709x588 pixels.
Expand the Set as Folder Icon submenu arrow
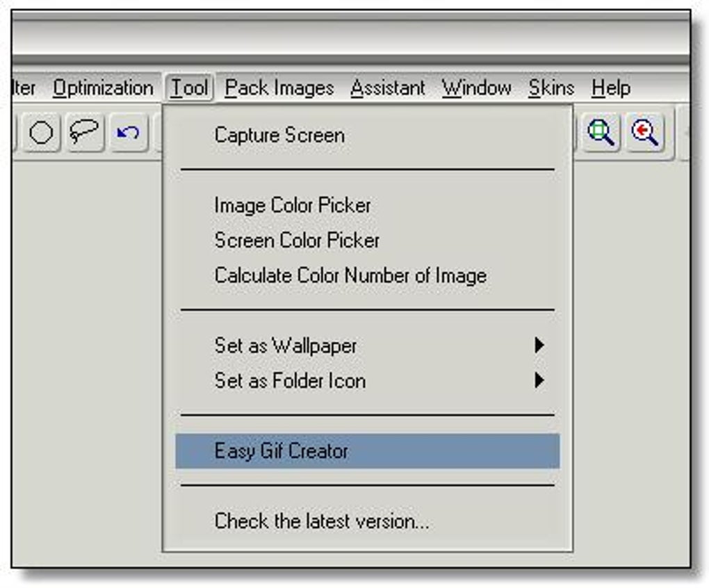click(539, 381)
